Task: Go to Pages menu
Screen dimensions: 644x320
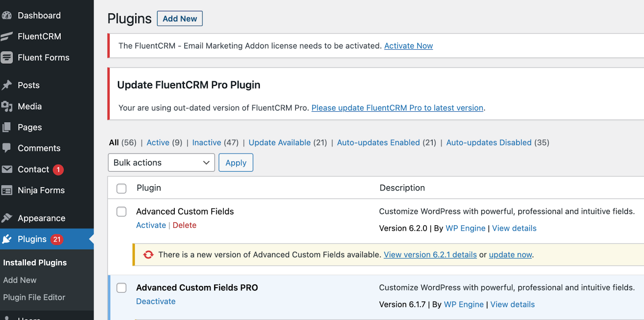Action: pos(30,127)
